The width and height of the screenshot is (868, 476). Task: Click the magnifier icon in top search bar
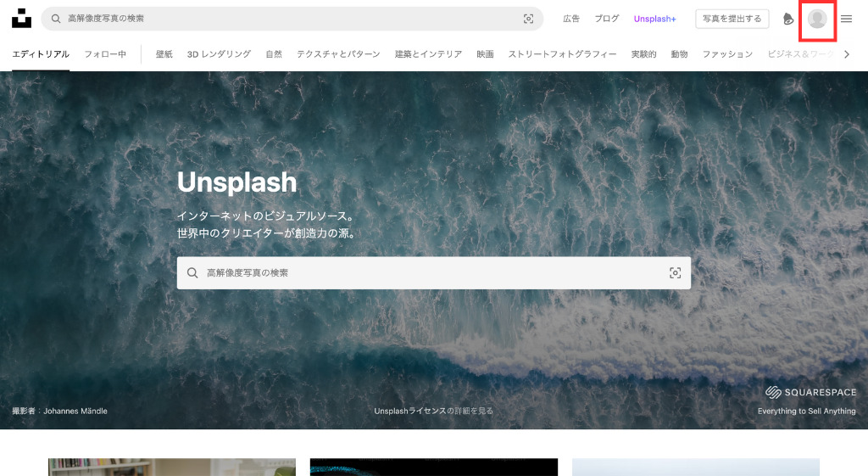56,19
